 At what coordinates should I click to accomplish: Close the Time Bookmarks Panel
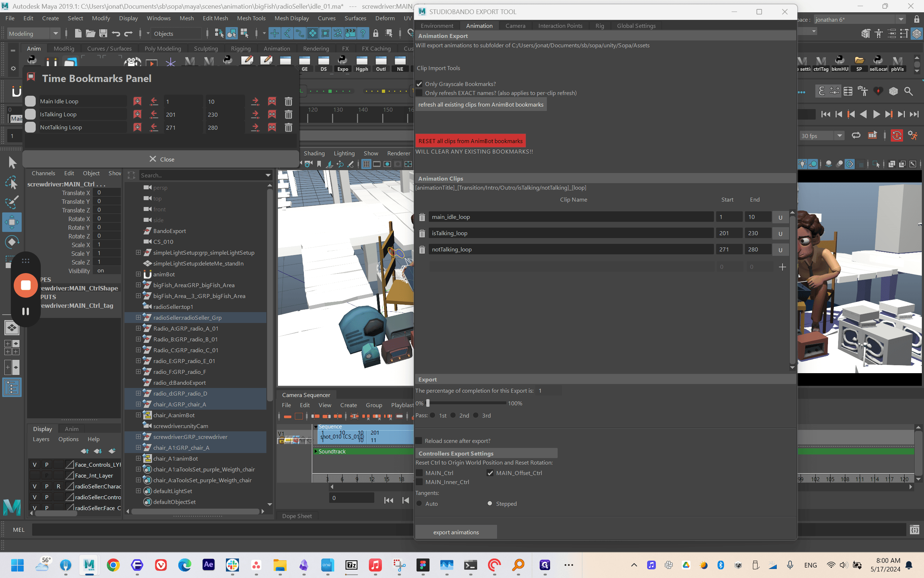[161, 159]
